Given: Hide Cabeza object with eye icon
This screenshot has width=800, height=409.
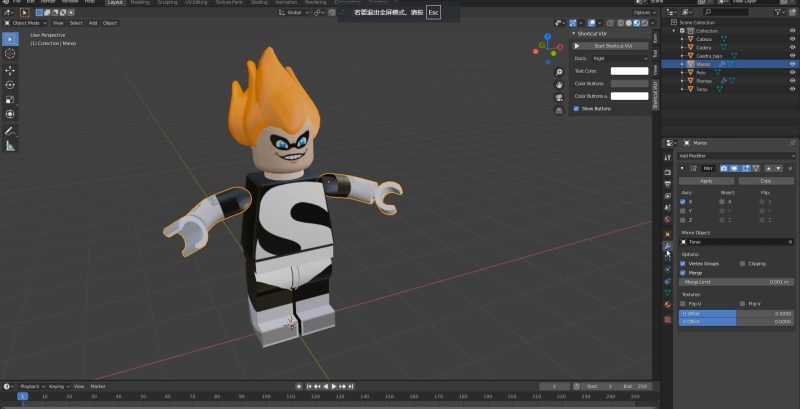Looking at the screenshot, I should pyautogui.click(x=792, y=39).
